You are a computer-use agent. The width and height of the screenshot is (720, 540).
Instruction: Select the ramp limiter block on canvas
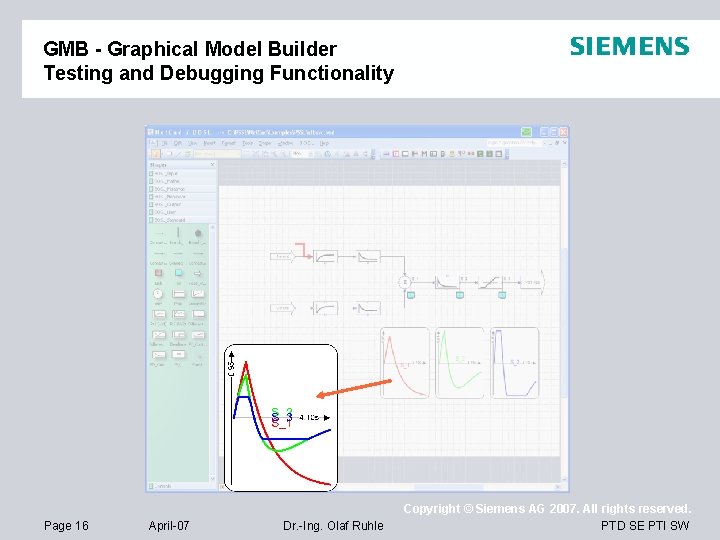pyautogui.click(x=489, y=282)
